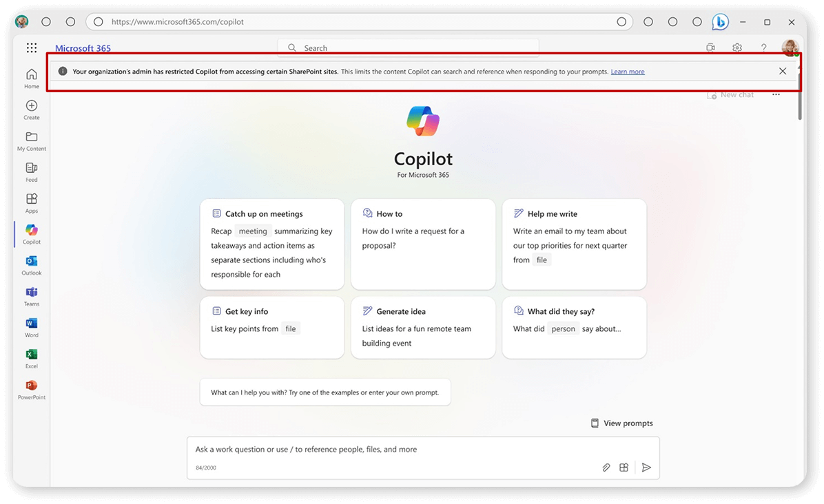
Task: Select Copilot in the sidebar
Action: [x=32, y=234]
